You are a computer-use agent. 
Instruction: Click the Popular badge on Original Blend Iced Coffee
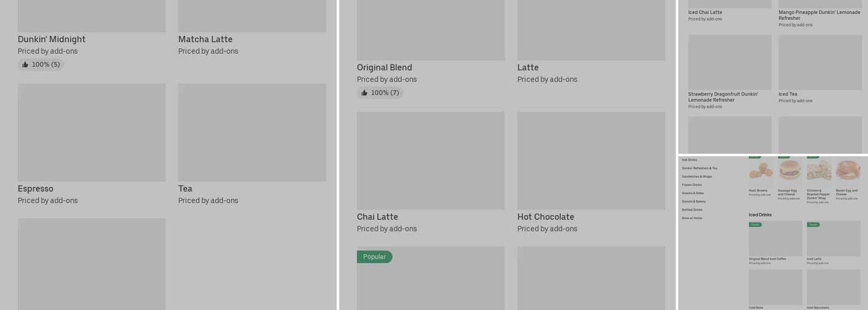[755, 224]
